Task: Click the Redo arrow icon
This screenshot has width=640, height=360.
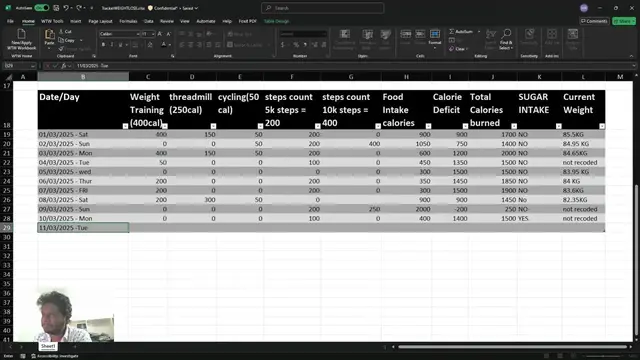Action: tap(79, 8)
